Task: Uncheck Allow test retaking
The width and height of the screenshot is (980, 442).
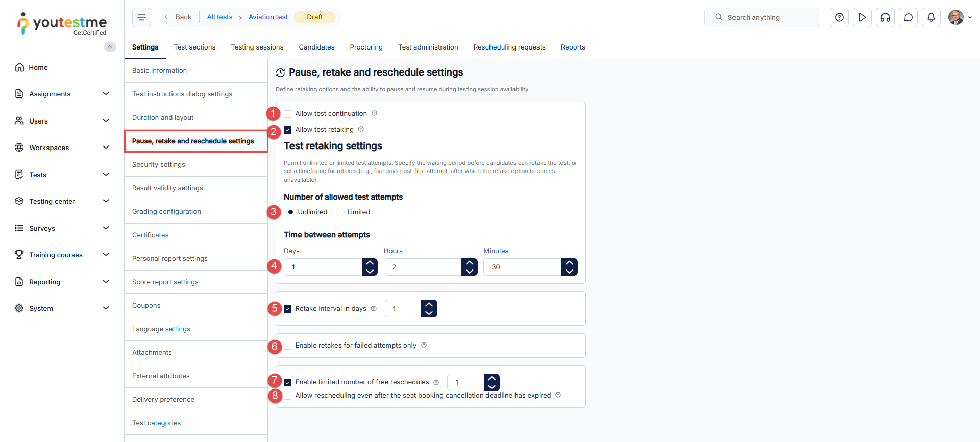Action: (x=288, y=130)
